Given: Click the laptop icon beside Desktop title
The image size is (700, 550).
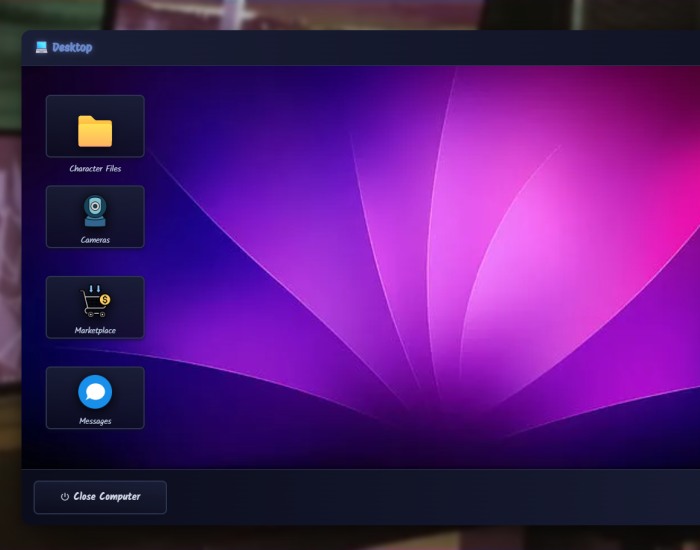Looking at the screenshot, I should pyautogui.click(x=41, y=47).
